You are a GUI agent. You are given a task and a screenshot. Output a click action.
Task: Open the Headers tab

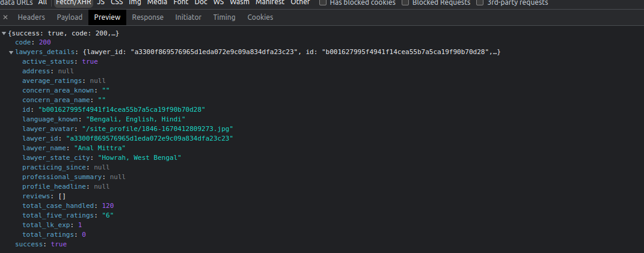[31, 17]
